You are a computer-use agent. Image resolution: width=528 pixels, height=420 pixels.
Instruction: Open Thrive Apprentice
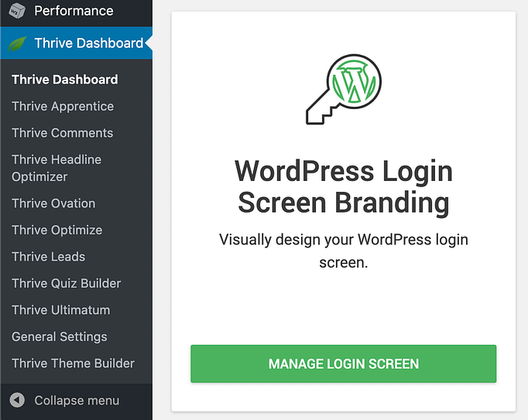tap(63, 106)
